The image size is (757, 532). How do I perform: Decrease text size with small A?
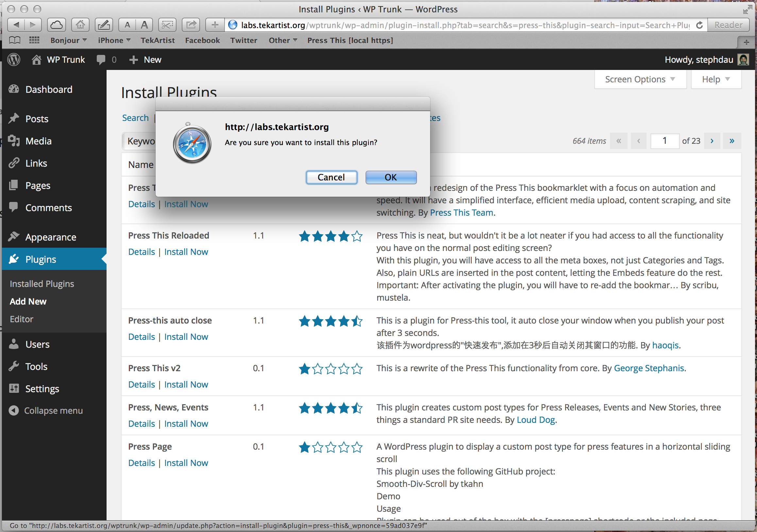(x=127, y=25)
